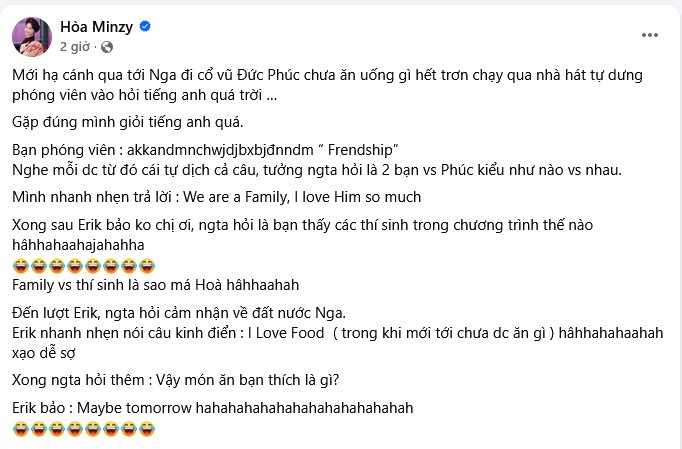
Task: Click the question 'Vậy món ăn bạn thích là gì?'
Action: point(260,380)
